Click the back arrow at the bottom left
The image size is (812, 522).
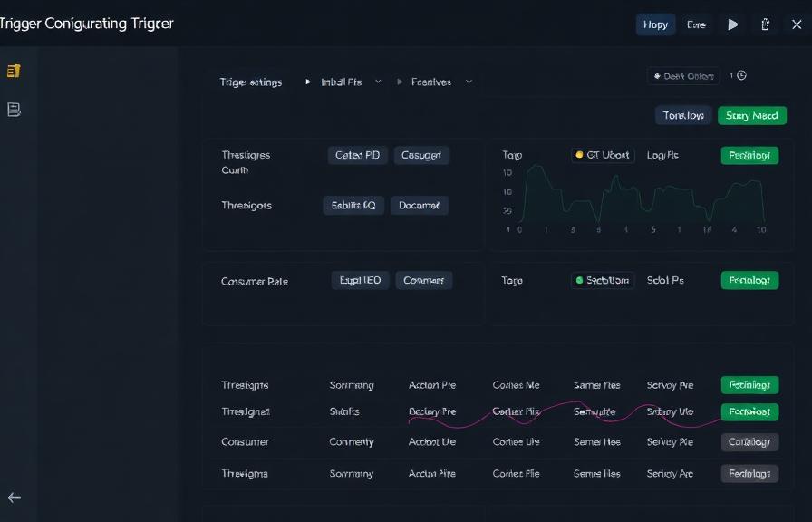[14, 497]
